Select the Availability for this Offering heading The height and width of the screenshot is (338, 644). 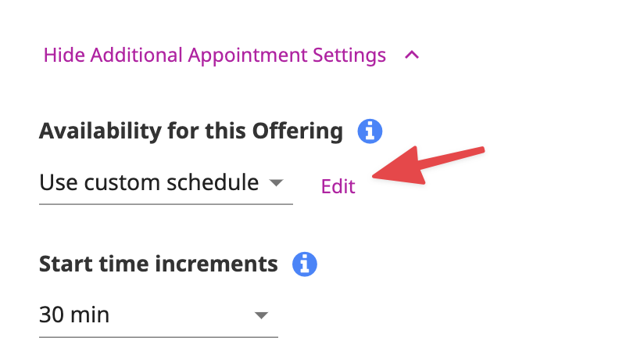(x=191, y=131)
